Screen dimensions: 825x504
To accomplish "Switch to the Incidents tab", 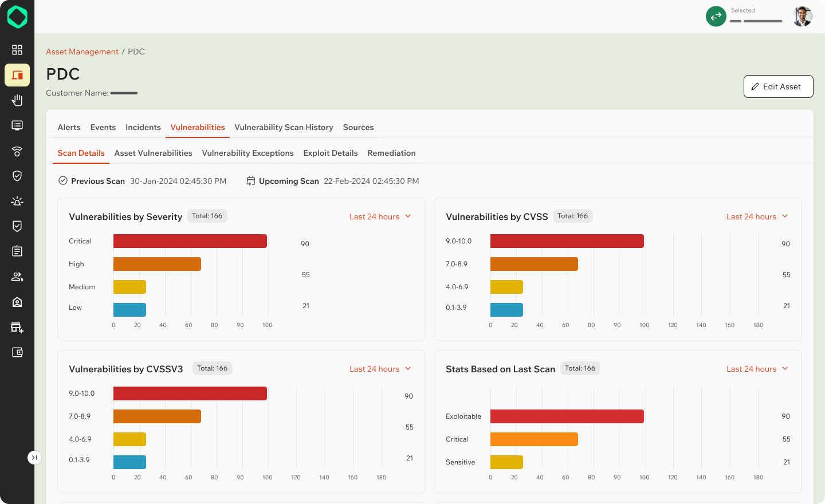I will 143,127.
